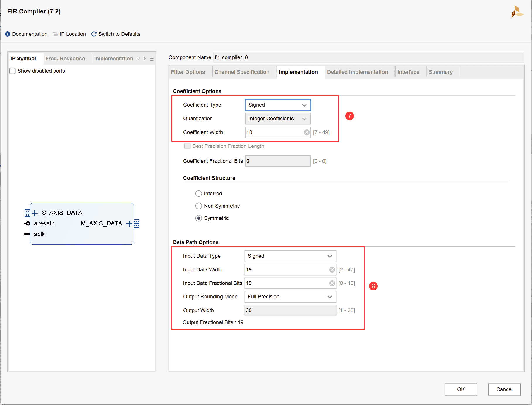Enable Show disabled ports checkbox
The image size is (532, 405).
coord(13,71)
